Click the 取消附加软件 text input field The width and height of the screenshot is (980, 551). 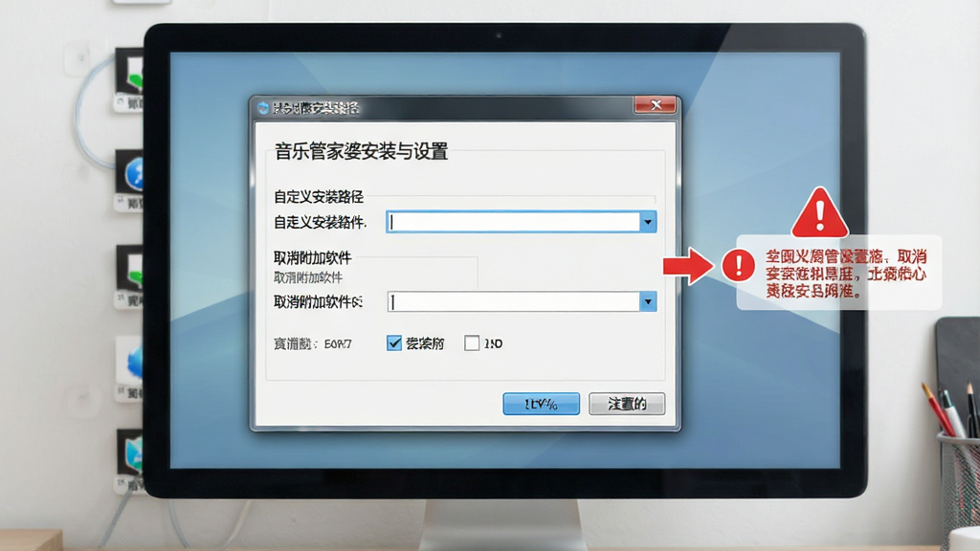pyautogui.click(x=513, y=301)
